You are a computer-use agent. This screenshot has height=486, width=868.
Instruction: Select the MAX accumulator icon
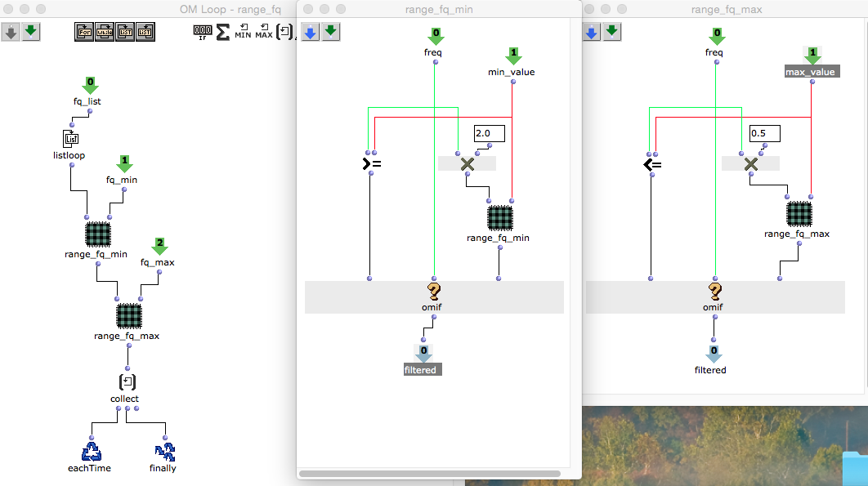click(264, 32)
